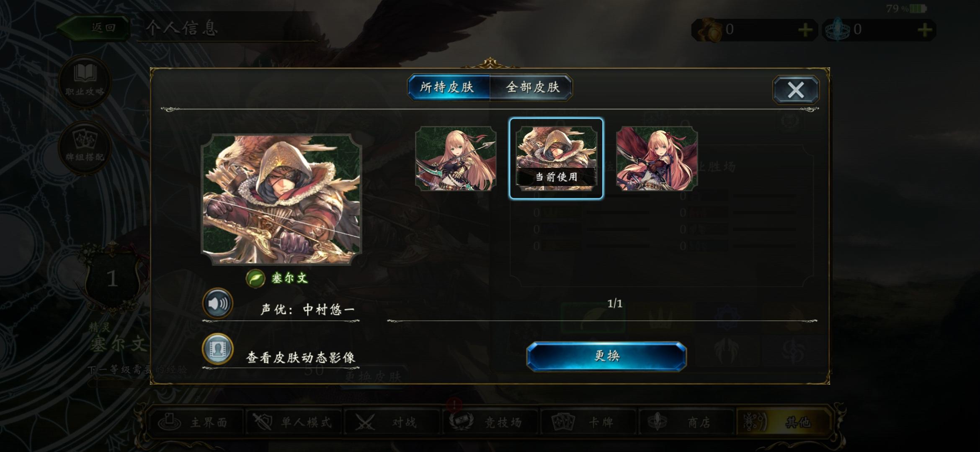Add gold with plus icon
Image resolution: width=980 pixels, height=452 pixels.
(x=805, y=30)
